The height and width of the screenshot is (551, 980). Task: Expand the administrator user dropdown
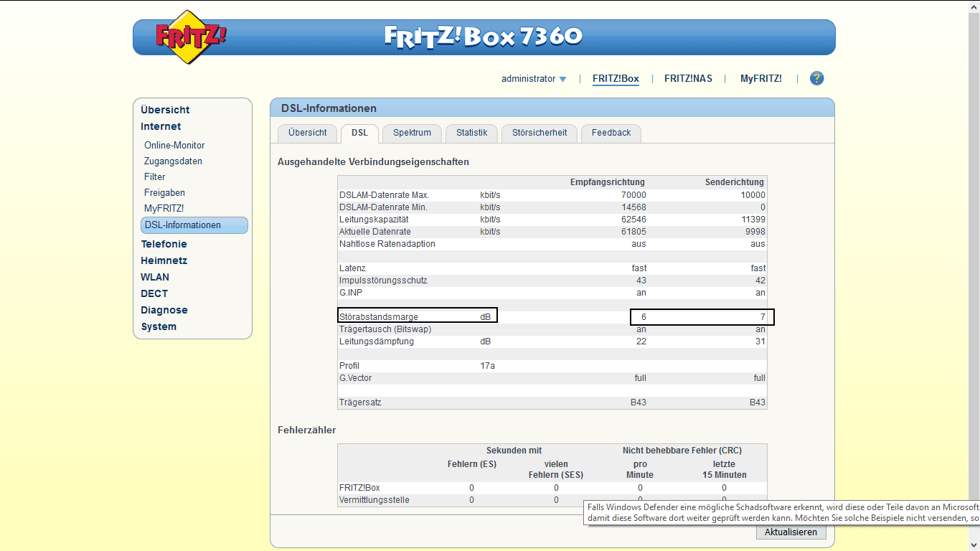(x=534, y=79)
